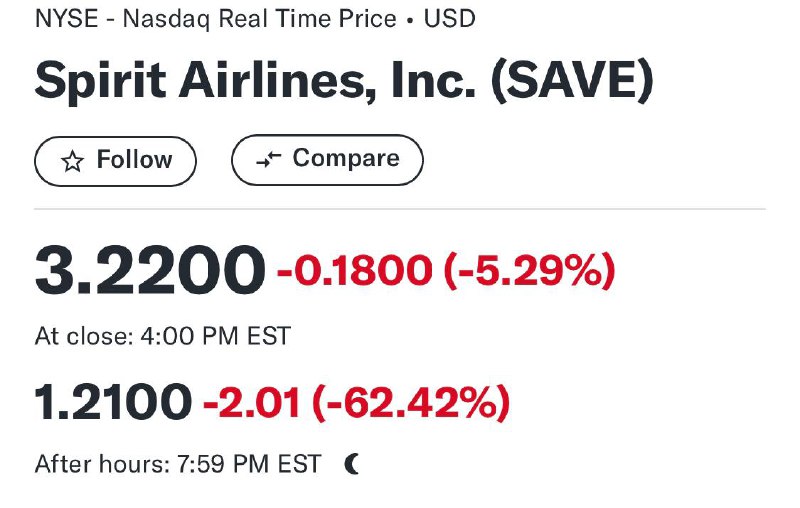Click the Compare label text
Image resolution: width=800 pixels, height=508 pixels.
tap(346, 158)
